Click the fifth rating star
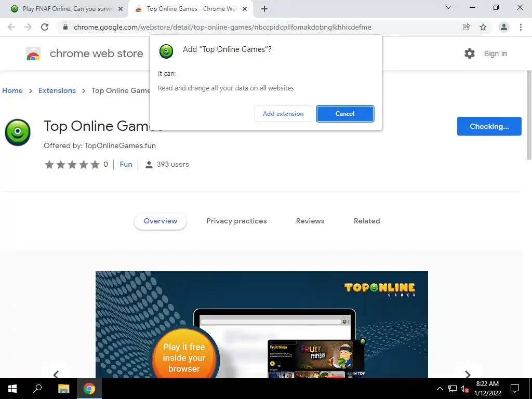 95,165
